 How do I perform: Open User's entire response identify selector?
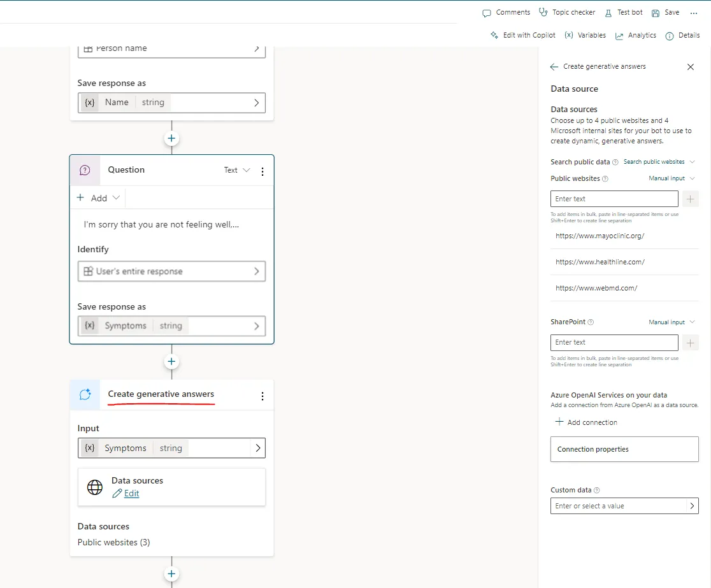pos(171,271)
